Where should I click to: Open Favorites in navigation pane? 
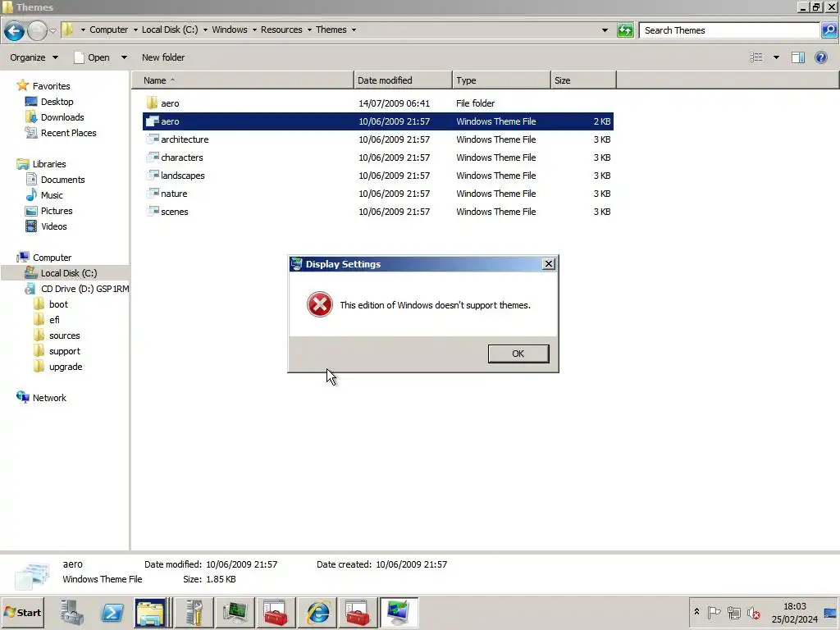pyautogui.click(x=44, y=85)
